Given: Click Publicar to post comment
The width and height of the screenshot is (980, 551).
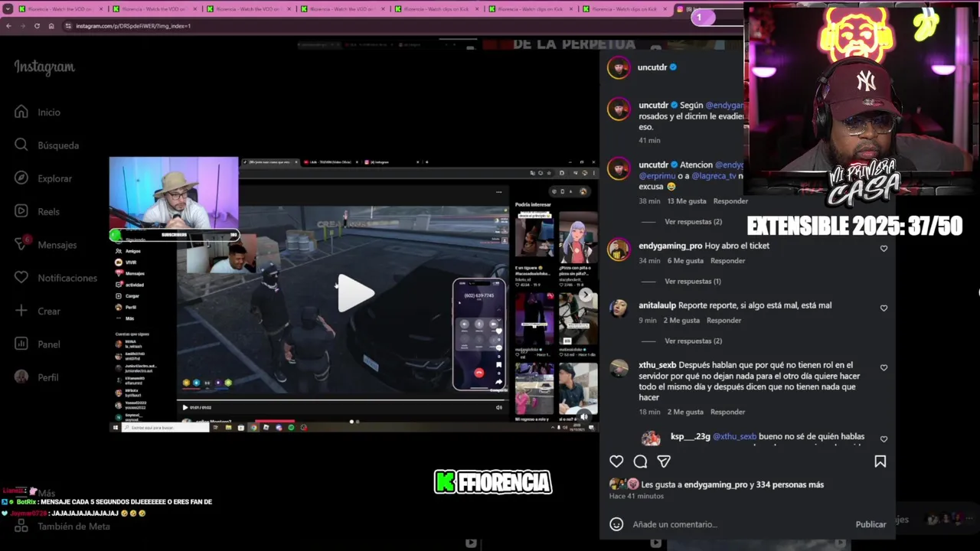Looking at the screenshot, I should click(871, 525).
